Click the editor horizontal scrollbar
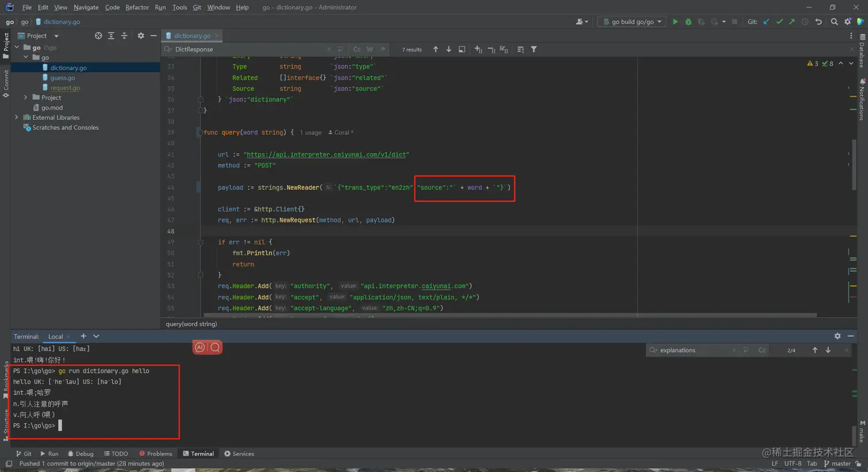The width and height of the screenshot is (868, 472). coord(510,315)
